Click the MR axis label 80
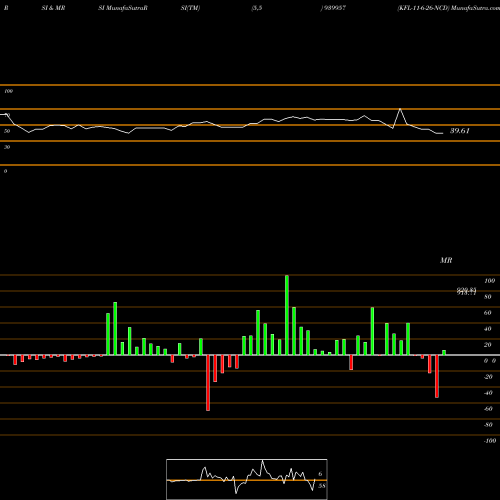 click(x=488, y=297)
